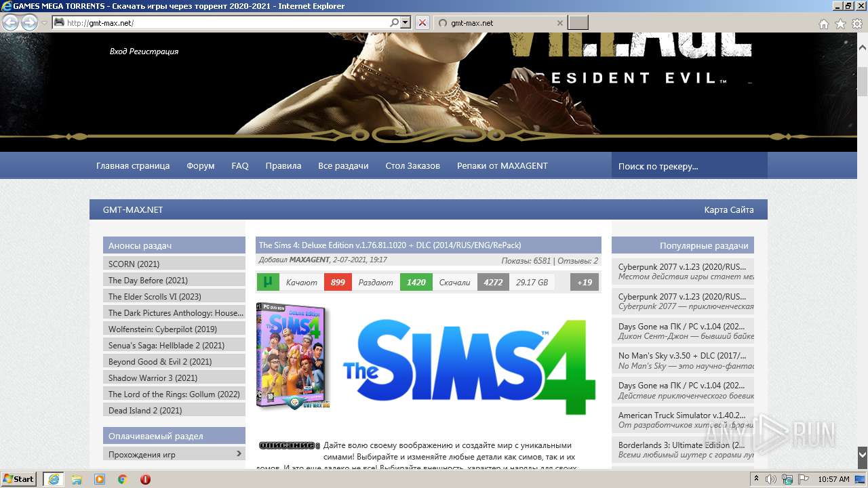
Task: Click the Home icon in Internet Explorer
Action: click(824, 24)
